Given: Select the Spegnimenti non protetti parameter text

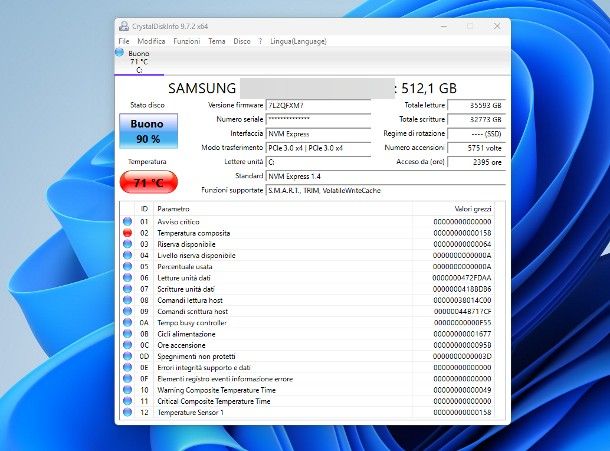Looking at the screenshot, I should click(196, 356).
